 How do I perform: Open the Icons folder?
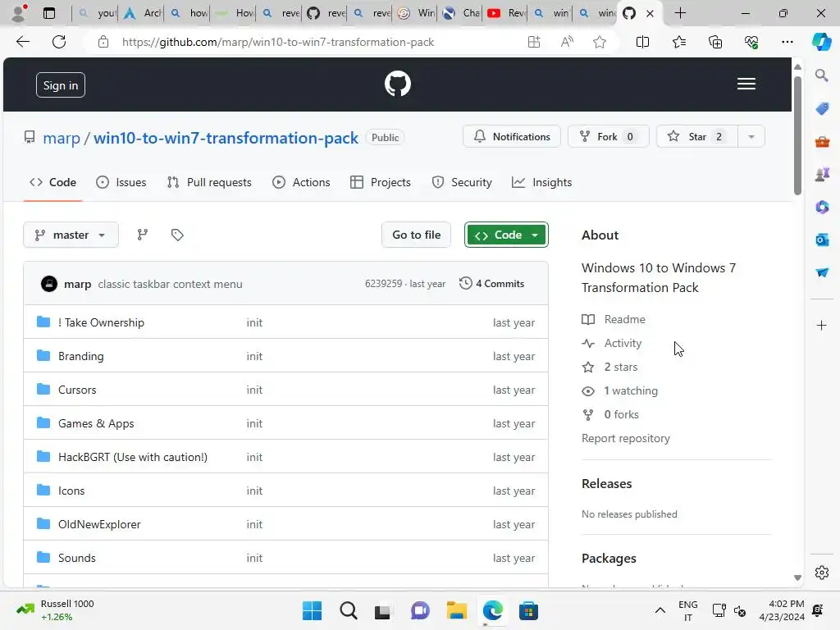tap(71, 491)
